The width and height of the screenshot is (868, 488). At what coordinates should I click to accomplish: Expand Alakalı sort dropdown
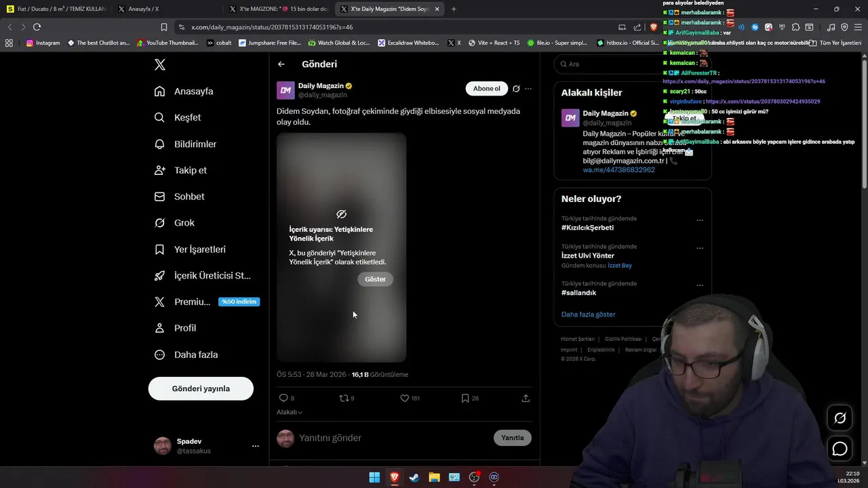[290, 412]
